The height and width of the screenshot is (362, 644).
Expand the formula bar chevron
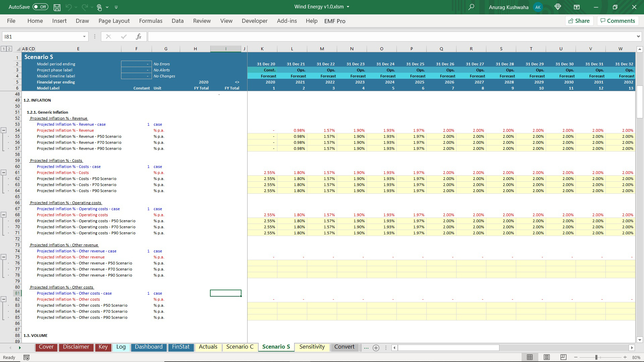pos(638,37)
